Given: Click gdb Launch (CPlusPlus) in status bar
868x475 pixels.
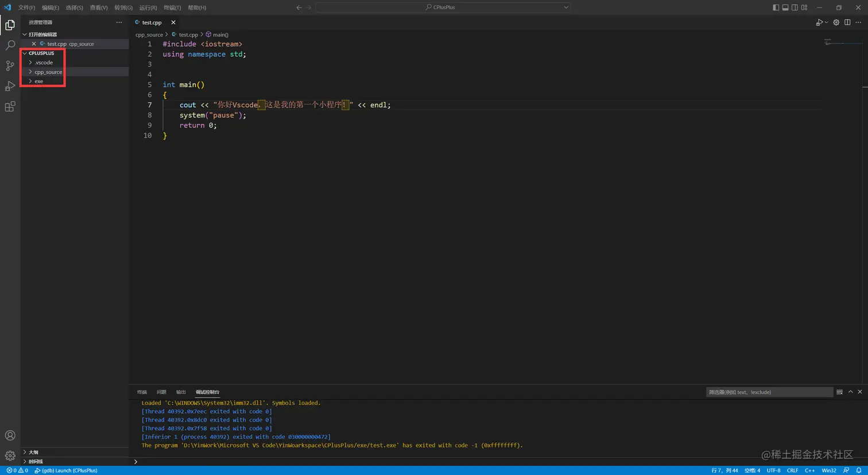Looking at the screenshot, I should [66, 470].
